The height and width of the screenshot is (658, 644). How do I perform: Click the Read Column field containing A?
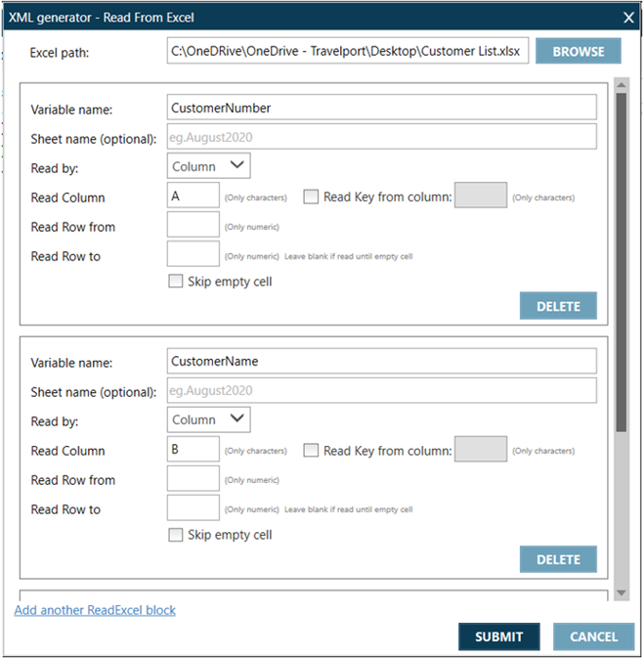coord(193,197)
